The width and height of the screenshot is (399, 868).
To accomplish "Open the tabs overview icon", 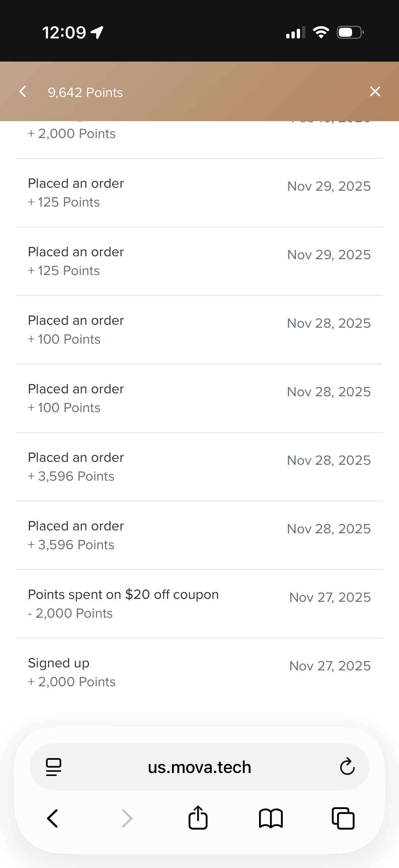I will click(343, 818).
